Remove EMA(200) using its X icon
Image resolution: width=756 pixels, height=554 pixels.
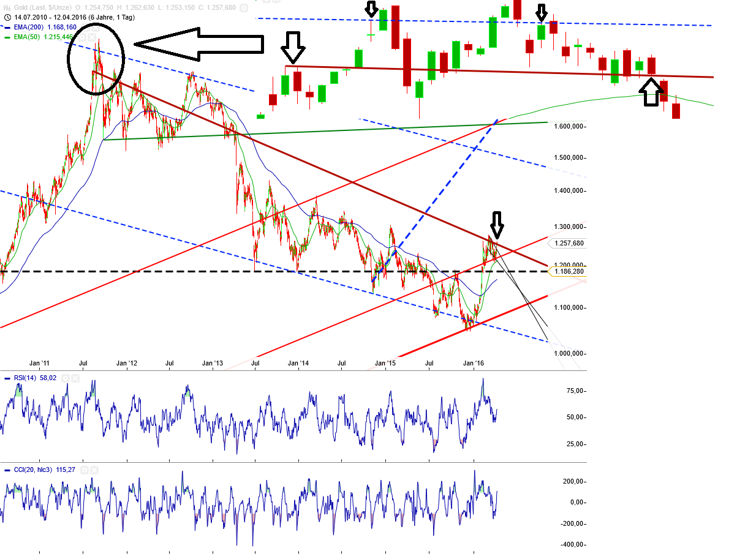pyautogui.click(x=96, y=28)
